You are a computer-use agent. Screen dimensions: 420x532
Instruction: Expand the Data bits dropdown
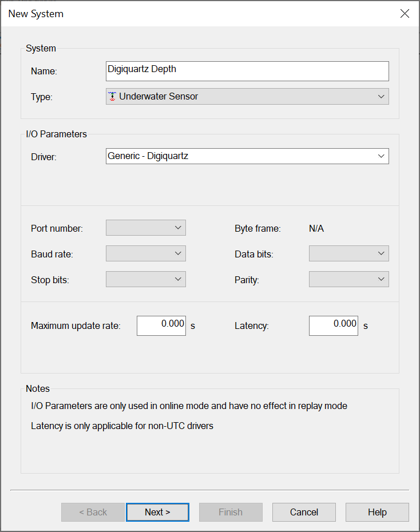tap(348, 253)
